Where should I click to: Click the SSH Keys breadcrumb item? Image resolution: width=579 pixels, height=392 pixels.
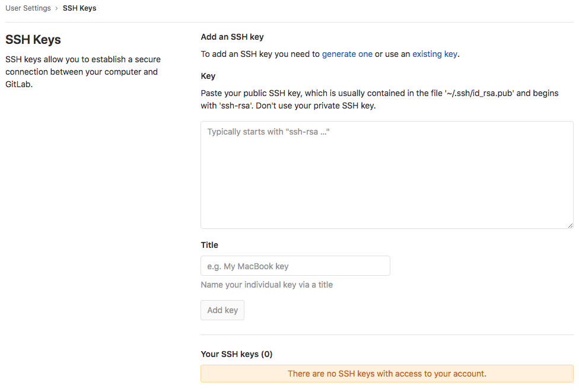pos(79,8)
